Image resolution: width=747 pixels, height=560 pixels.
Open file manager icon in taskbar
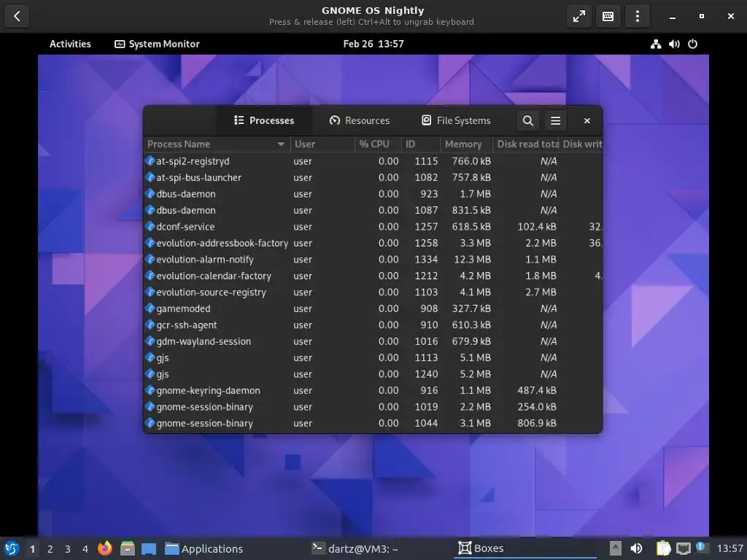(127, 548)
